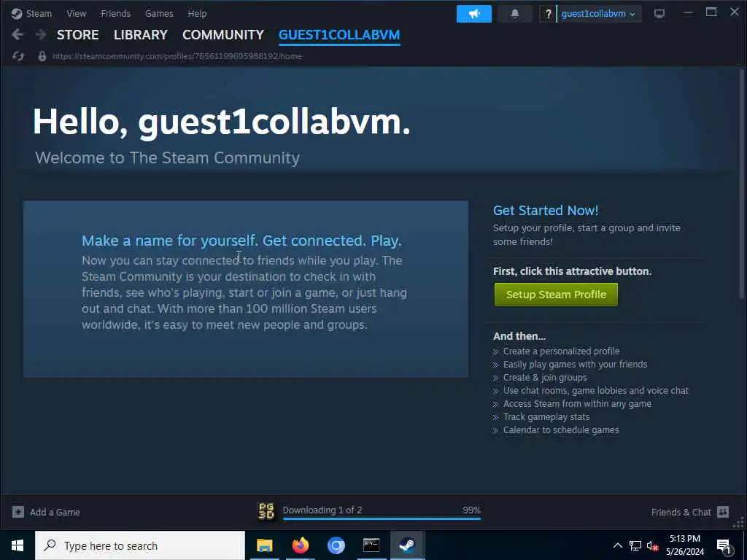Click 'Welcome to The Steam Community' text

point(167,157)
